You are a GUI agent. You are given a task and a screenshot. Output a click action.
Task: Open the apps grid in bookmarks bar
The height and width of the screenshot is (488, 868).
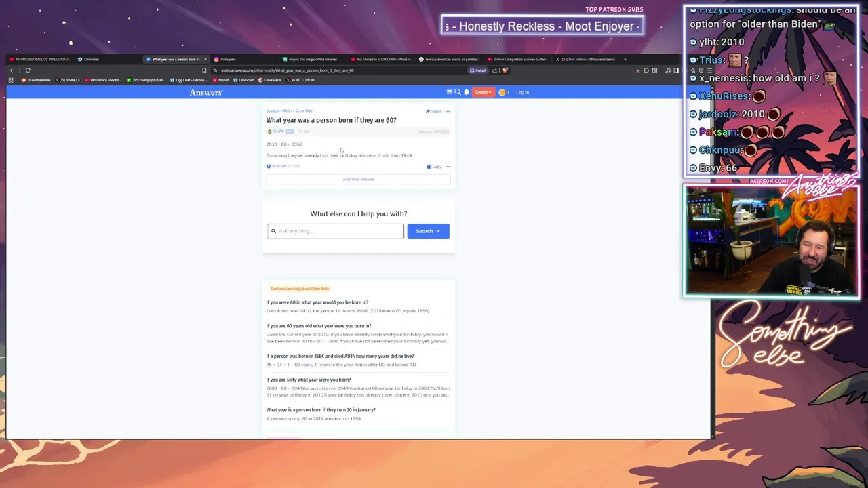(x=11, y=80)
